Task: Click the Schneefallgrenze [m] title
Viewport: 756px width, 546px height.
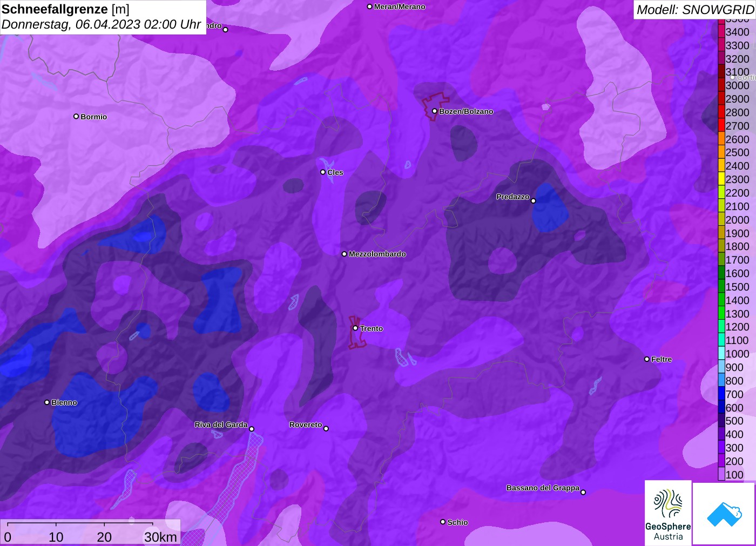Action: point(65,9)
